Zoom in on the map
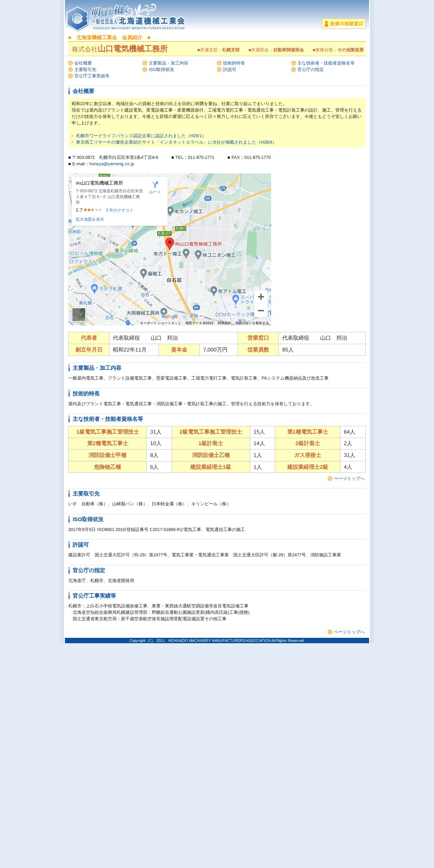The image size is (434, 868). tap(261, 297)
